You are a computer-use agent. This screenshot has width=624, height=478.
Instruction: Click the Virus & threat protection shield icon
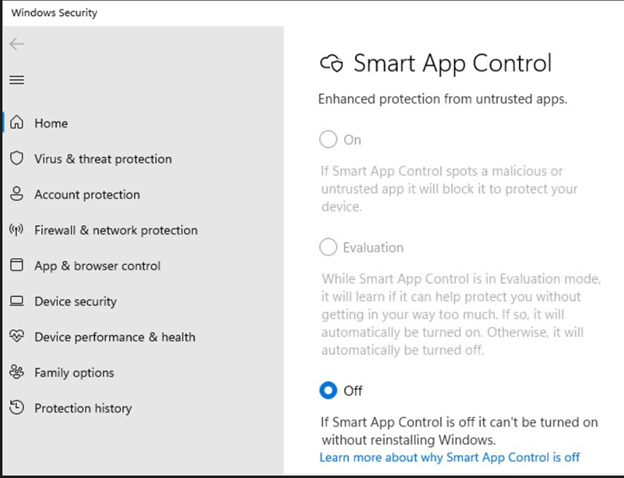(16, 159)
